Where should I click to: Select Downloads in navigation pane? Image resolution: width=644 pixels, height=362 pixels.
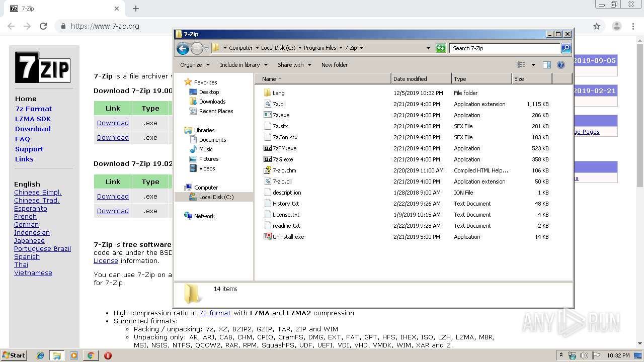point(212,102)
